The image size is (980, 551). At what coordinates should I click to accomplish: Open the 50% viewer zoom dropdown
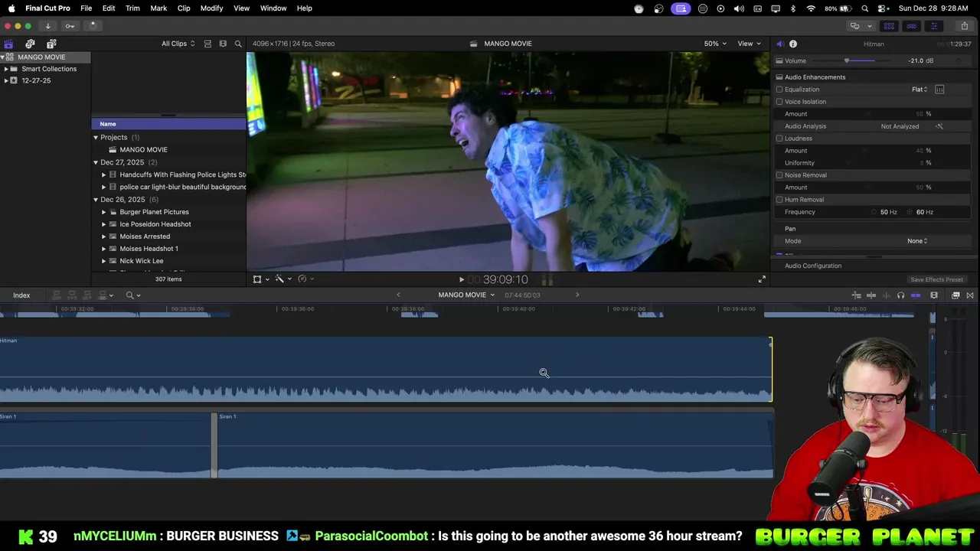pyautogui.click(x=715, y=44)
